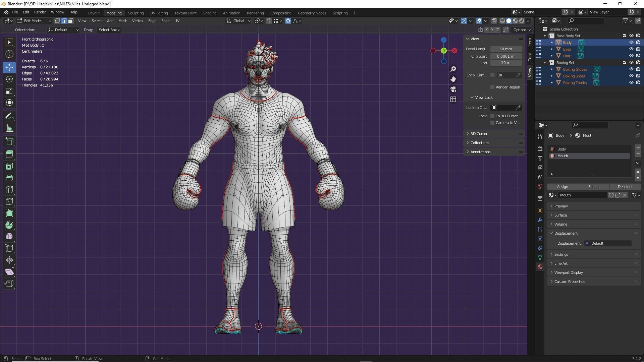Image resolution: width=644 pixels, height=362 pixels.
Task: Click the camera view navigation icon
Action: point(453,89)
